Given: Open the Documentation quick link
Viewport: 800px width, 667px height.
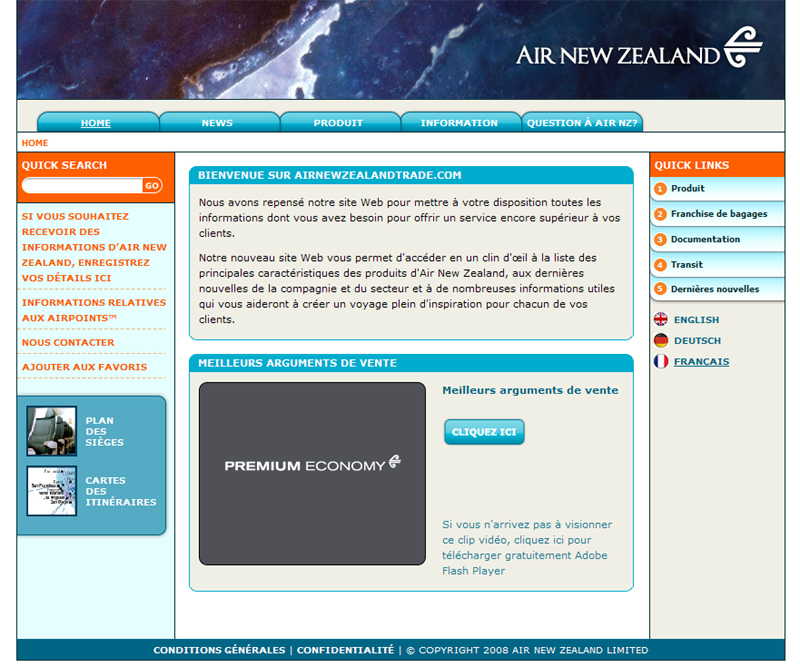Looking at the screenshot, I should pyautogui.click(x=705, y=239).
